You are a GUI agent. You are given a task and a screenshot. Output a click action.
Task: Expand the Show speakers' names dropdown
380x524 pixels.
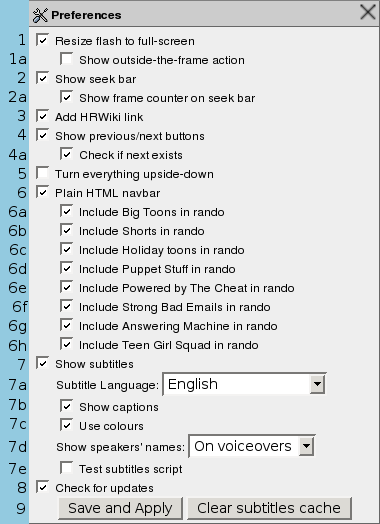tap(252, 446)
